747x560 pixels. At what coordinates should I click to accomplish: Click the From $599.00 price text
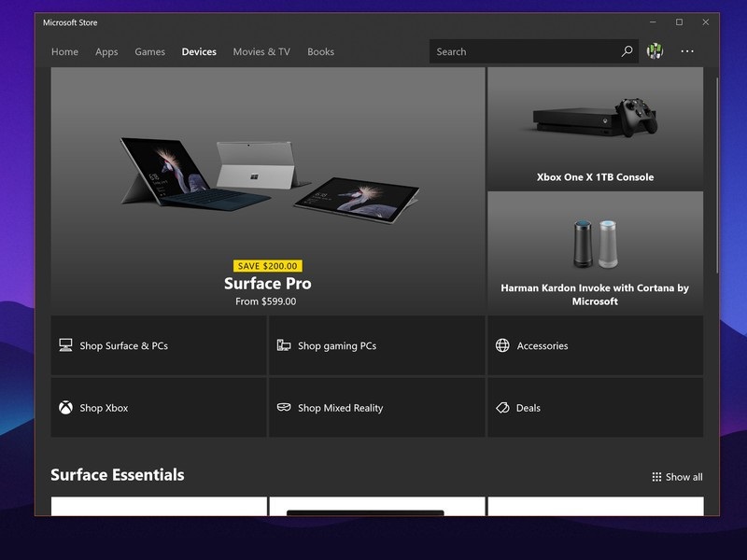pyautogui.click(x=266, y=301)
